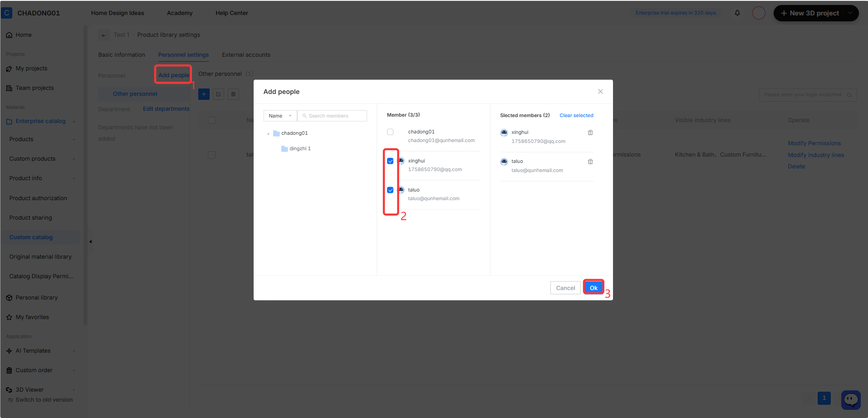Click the AI Templates icon
This screenshot has height=418, width=868.
coord(9,351)
